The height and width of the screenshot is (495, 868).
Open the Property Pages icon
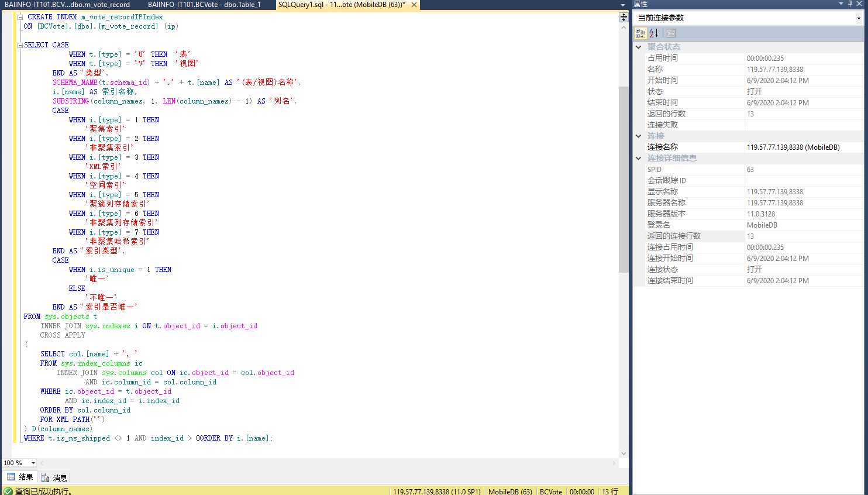[x=670, y=33]
